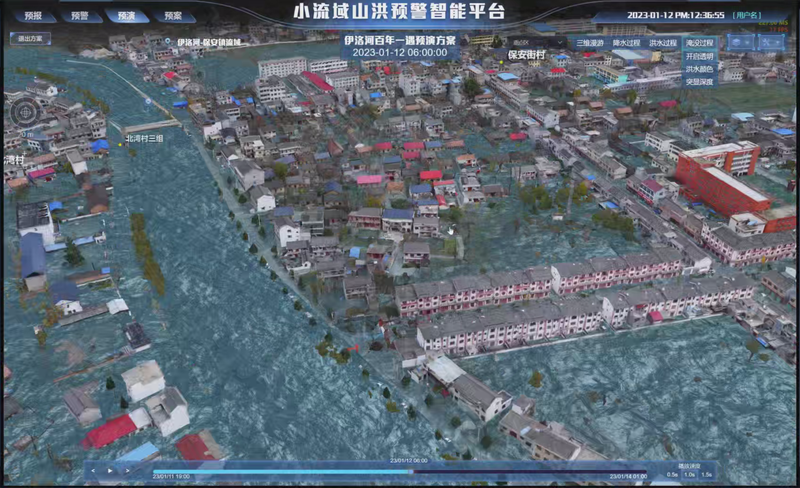The height and width of the screenshot is (488, 800).
Task: Click the 伊洛河百年一遇预演方案 scheme title
Action: point(400,40)
